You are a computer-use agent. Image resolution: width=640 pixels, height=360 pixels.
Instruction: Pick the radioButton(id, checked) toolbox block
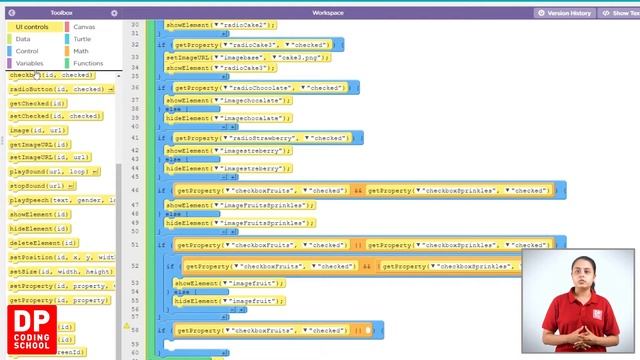pos(62,89)
